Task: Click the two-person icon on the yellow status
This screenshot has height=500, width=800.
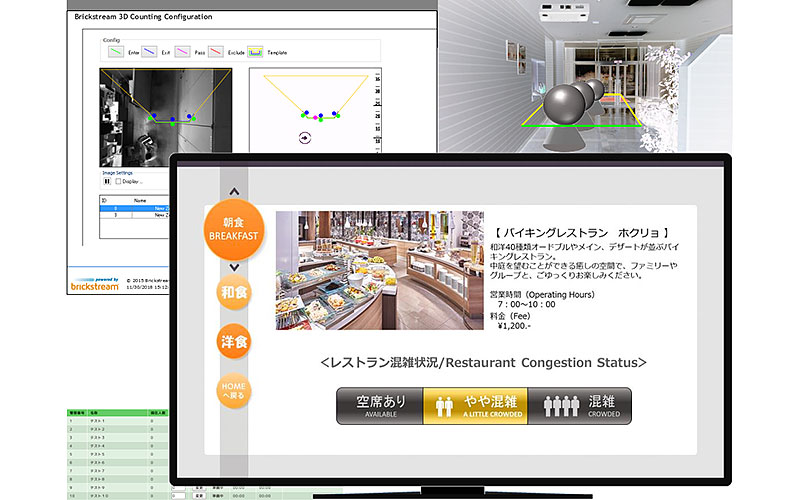Action: tap(444, 407)
